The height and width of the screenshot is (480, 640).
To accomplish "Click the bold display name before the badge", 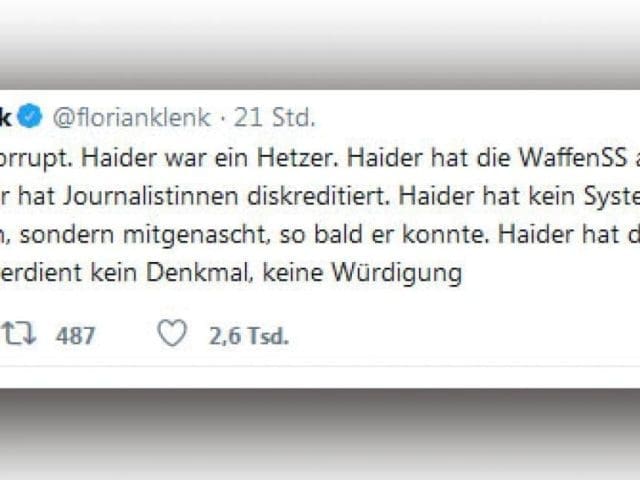I will pos(6,118).
